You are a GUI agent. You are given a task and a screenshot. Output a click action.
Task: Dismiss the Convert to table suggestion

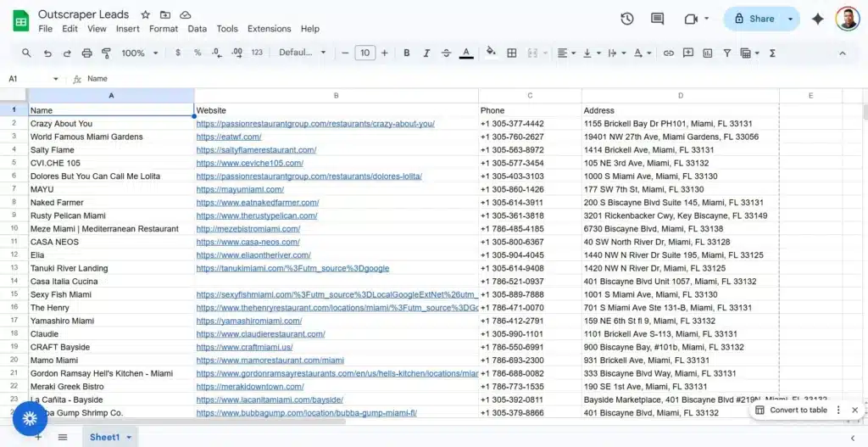click(855, 410)
